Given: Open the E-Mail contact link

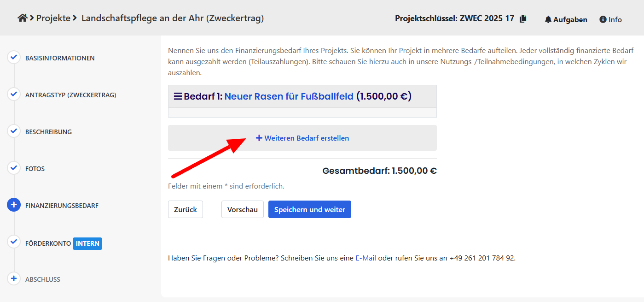Looking at the screenshot, I should 366,258.
